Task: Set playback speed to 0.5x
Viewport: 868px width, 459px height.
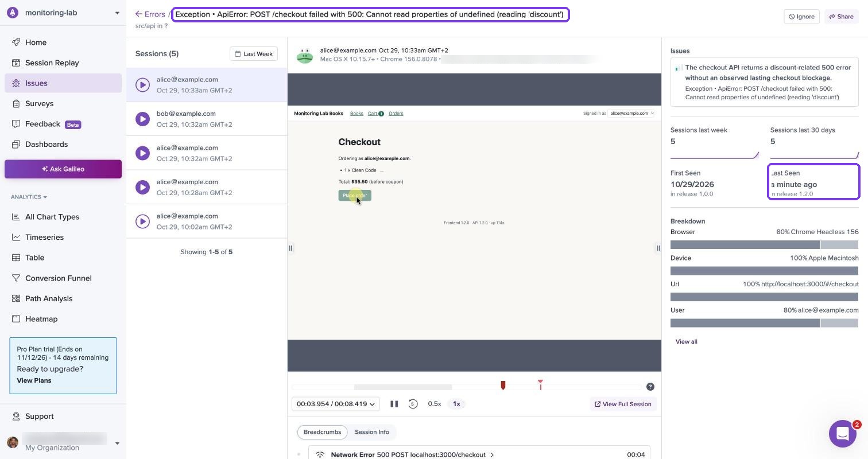Action: [x=435, y=404]
